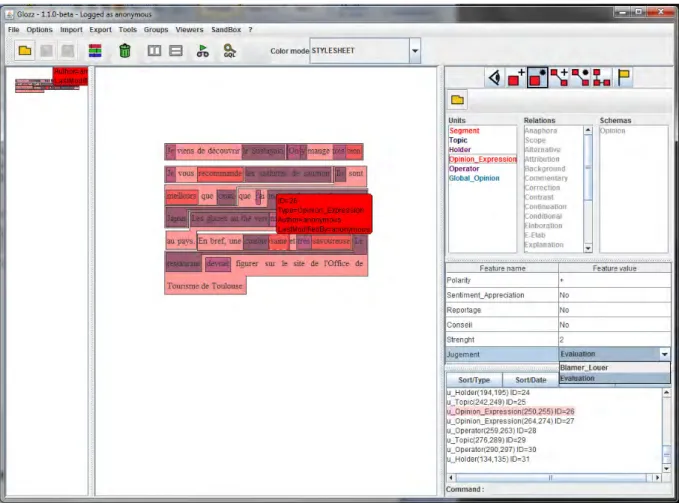Click horizontal scrollbar of annotation list
Viewport: 679px width, 503px height.
point(550,477)
